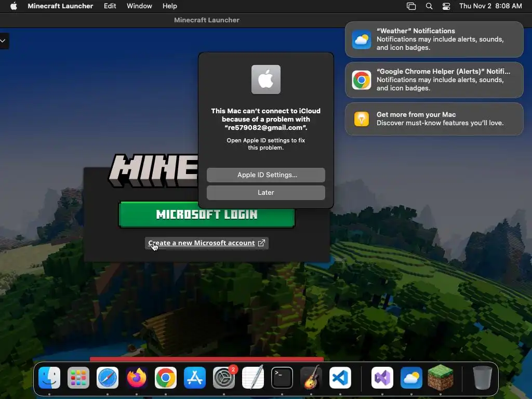Viewport: 532px width, 399px height.
Task: Open System Settings with badge in dock
Action: tap(224, 377)
